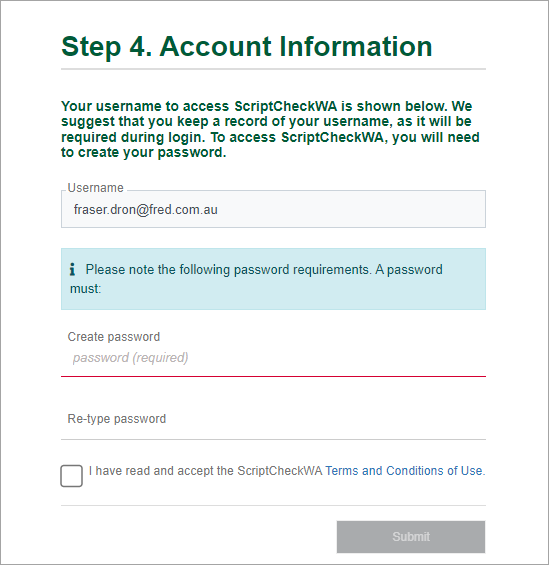Focus the Create password input
The width and height of the screenshot is (549, 565).
point(273,358)
